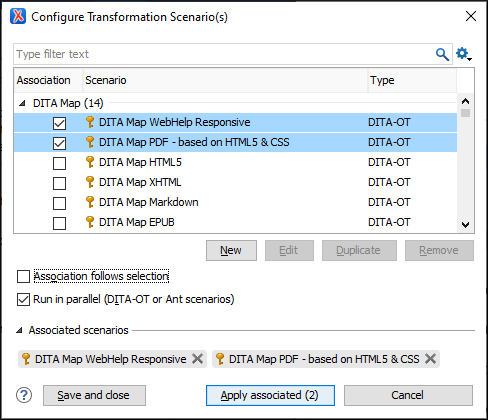Sort by the Type column header
The image size is (488, 420).
[412, 80]
